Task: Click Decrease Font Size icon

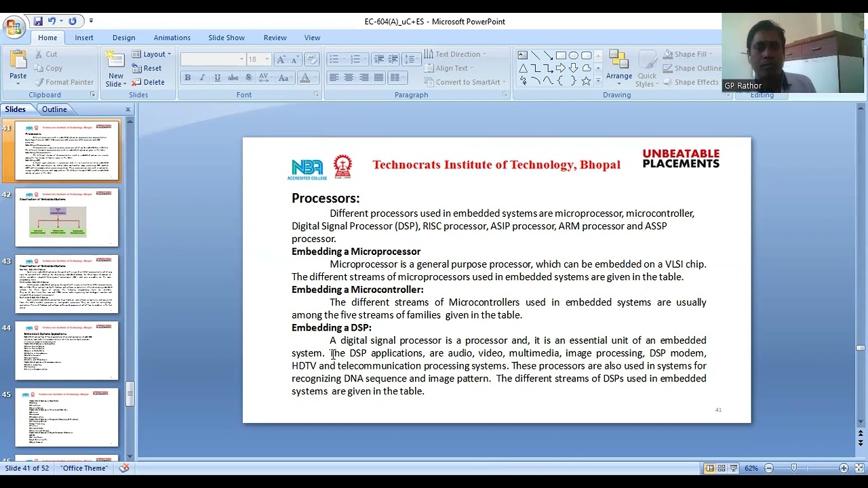Action: pyautogui.click(x=296, y=60)
